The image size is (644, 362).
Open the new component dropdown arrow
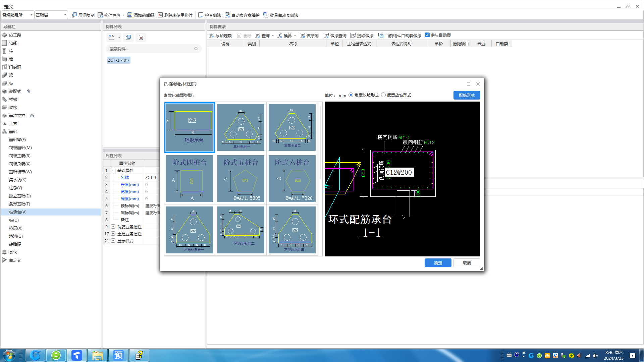coord(119,38)
